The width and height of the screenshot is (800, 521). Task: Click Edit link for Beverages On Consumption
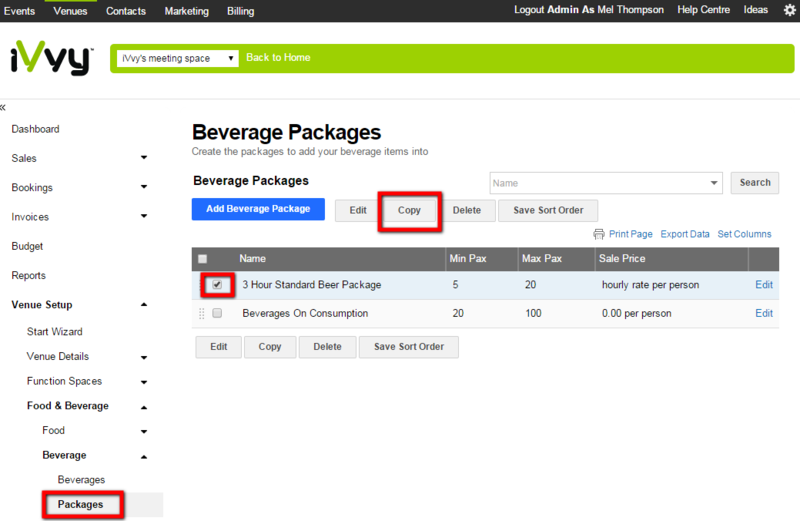764,313
